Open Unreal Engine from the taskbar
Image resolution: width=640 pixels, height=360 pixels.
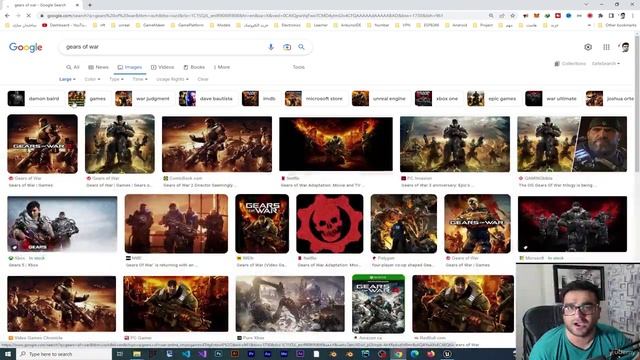(x=447, y=354)
